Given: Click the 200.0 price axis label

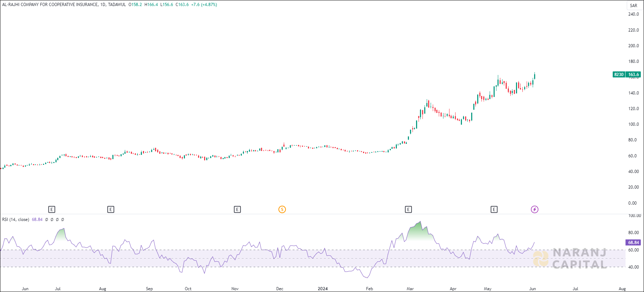Looking at the screenshot, I should (x=634, y=46).
